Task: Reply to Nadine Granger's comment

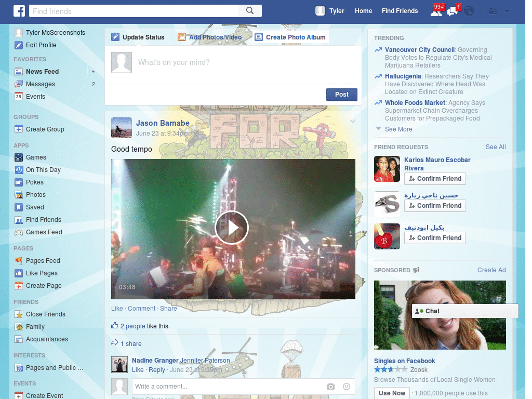Action: point(157,370)
